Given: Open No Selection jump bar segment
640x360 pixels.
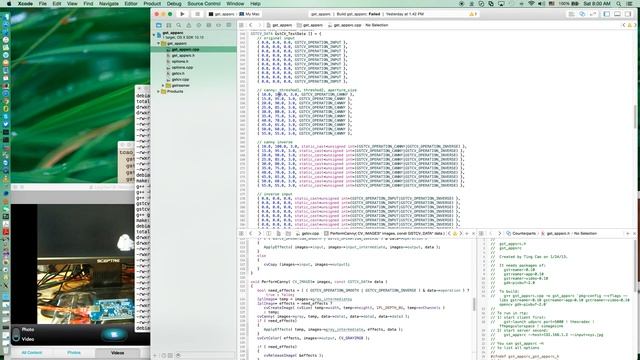Looking at the screenshot, I should (376, 25).
